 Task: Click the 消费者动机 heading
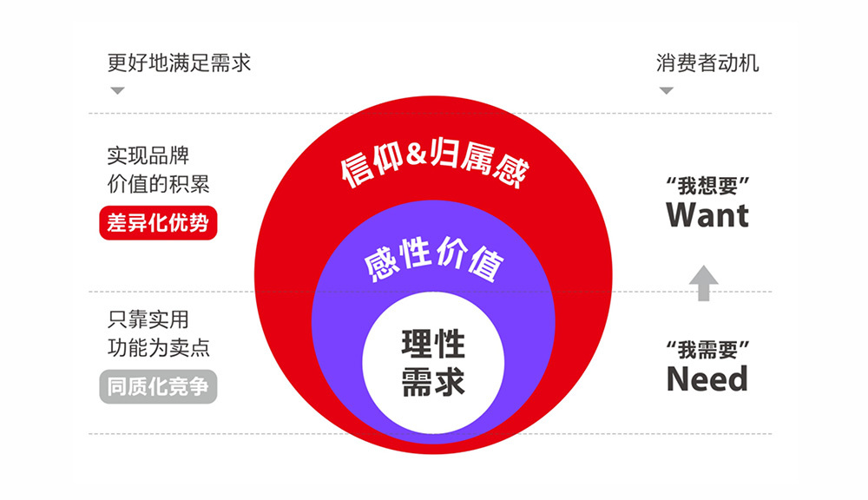point(707,63)
